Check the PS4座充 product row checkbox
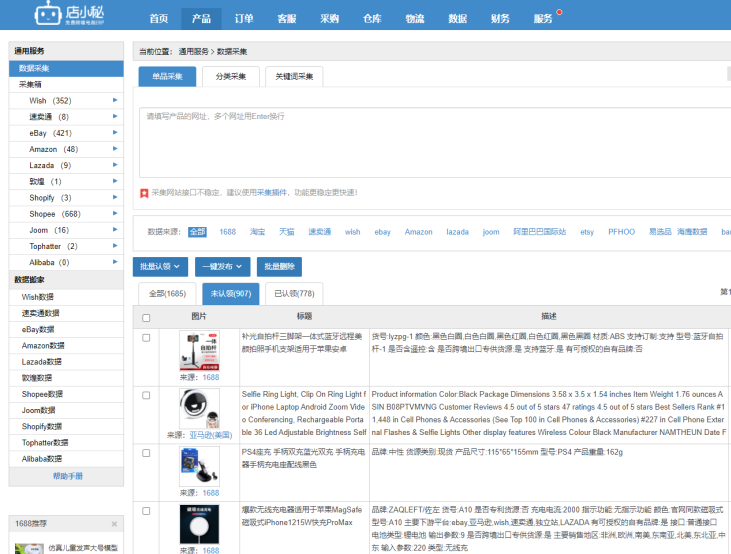Image resolution: width=731 pixels, height=554 pixels. point(146,453)
